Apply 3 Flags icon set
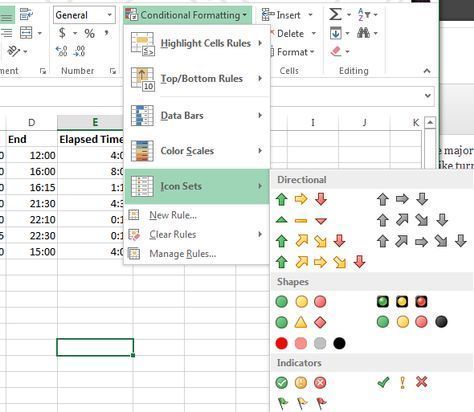The image size is (474, 412). 302,403
